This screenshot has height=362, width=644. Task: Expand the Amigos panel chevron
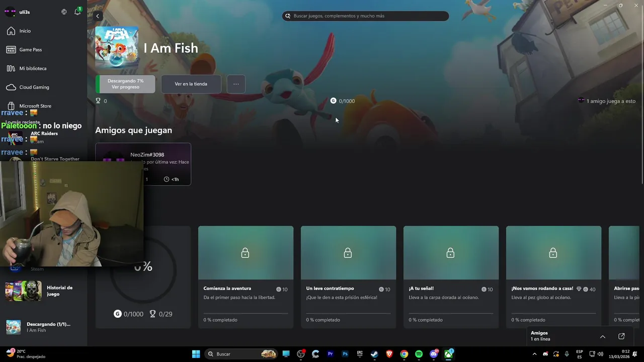[x=603, y=336]
